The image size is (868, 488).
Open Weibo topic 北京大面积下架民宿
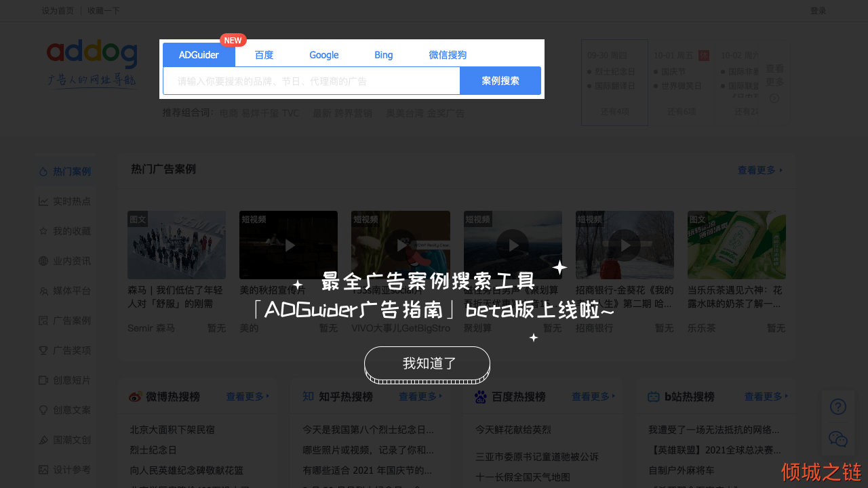click(172, 430)
